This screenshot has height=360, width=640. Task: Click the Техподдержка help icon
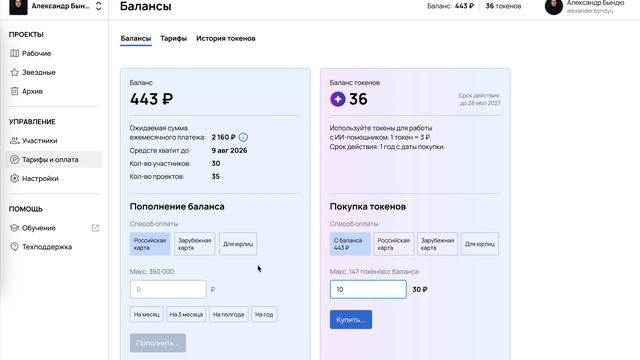coord(15,247)
